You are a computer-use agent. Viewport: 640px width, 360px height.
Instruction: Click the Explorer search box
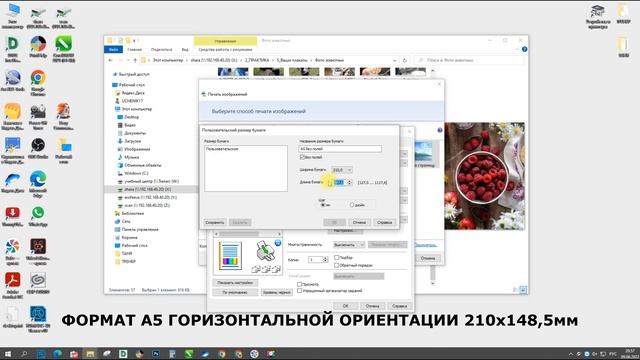pos(469,60)
